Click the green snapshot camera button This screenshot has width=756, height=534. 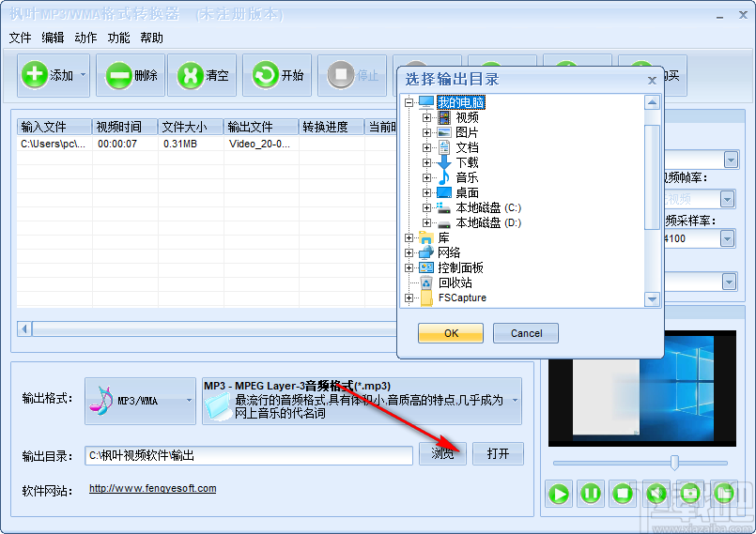tap(690, 494)
